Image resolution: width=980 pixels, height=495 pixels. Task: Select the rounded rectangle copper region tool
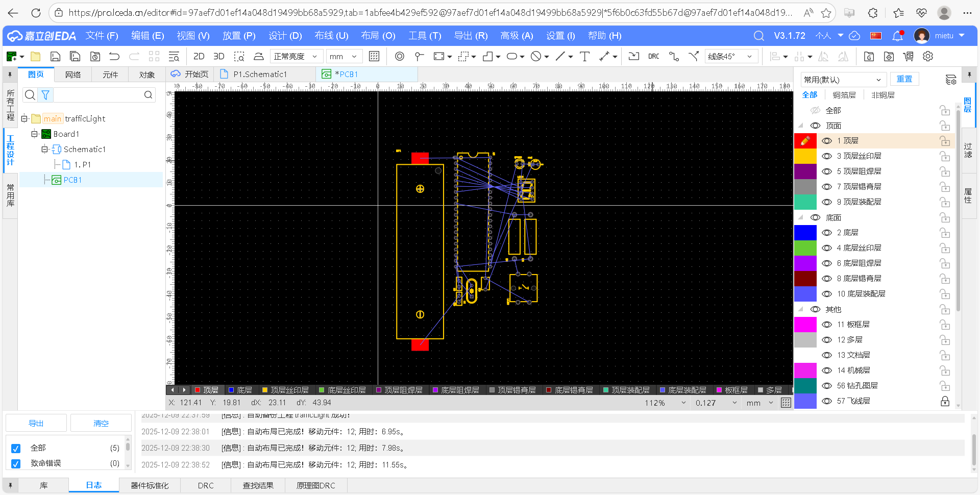(511, 56)
